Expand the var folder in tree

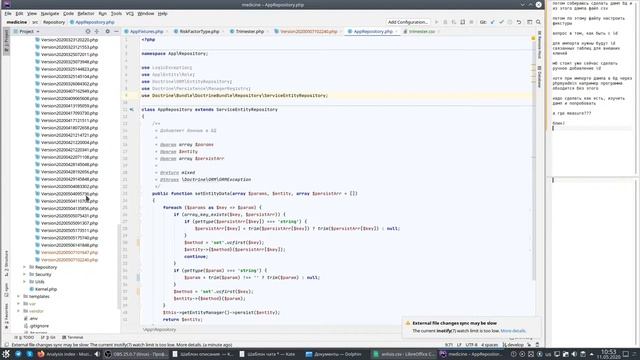[18, 304]
